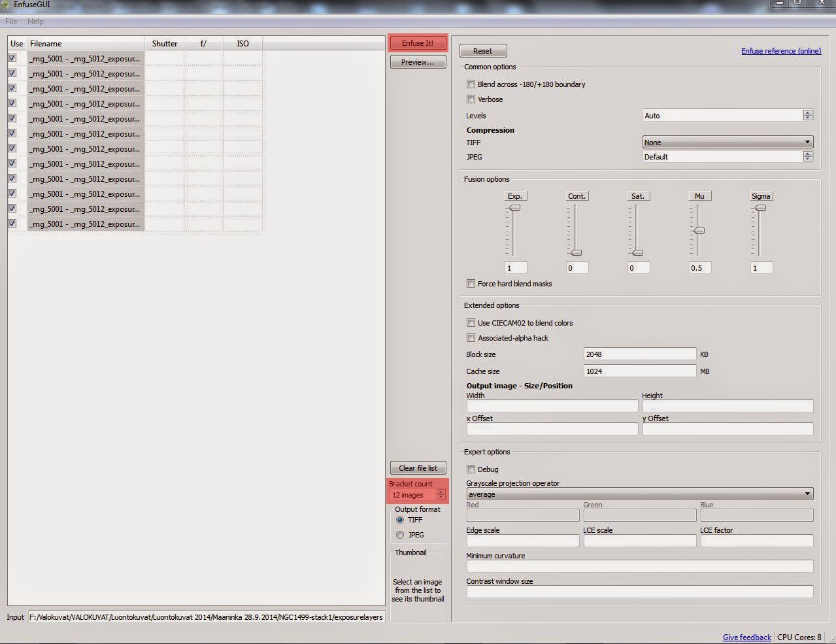Clear the file list
Image resolution: width=836 pixels, height=644 pixels.
point(418,467)
